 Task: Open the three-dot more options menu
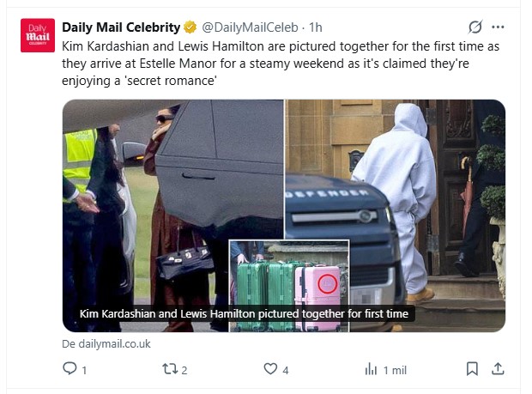(x=498, y=27)
